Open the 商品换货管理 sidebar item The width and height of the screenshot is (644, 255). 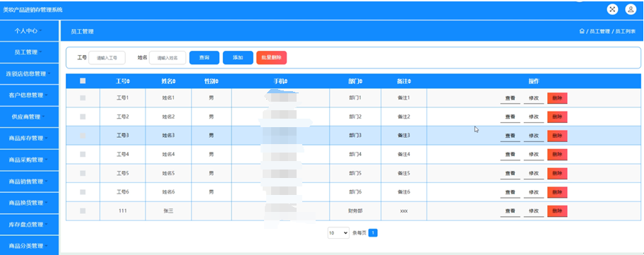tap(29, 203)
